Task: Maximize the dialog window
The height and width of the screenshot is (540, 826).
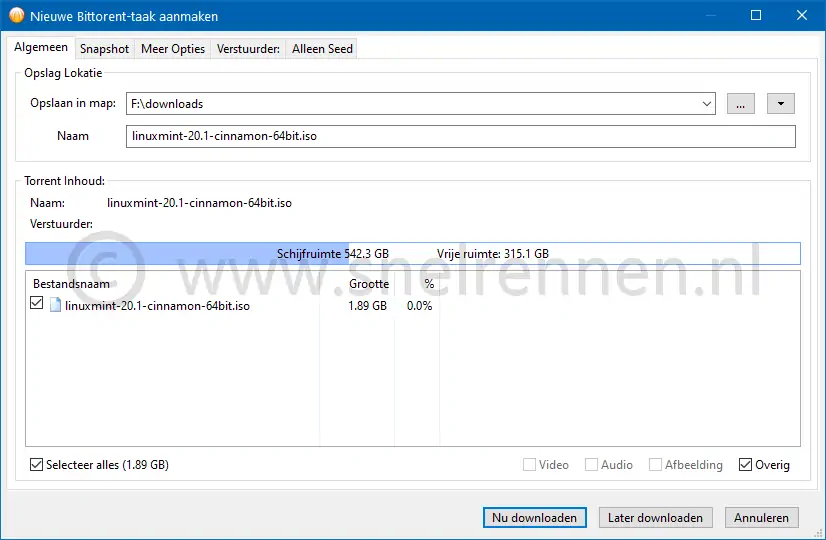Action: [756, 15]
